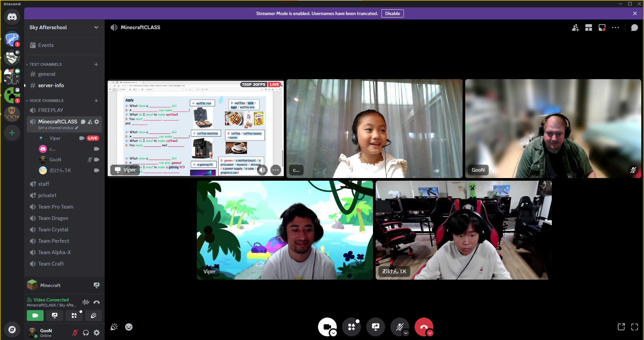Add a server with plus icon
Screen dimensions: 644x340
[12, 133]
